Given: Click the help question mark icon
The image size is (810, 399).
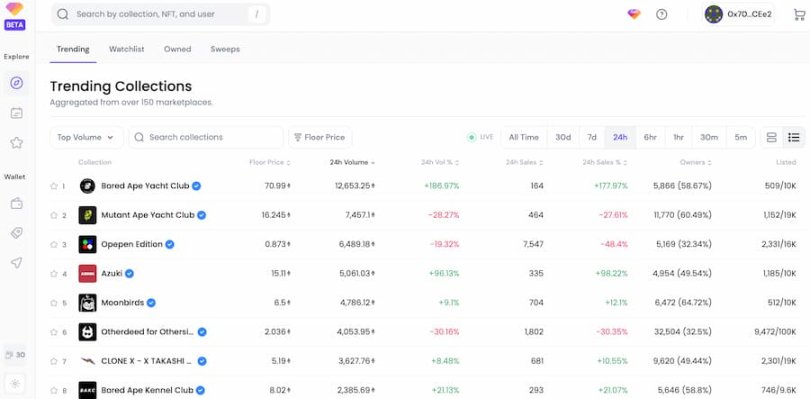Looking at the screenshot, I should pyautogui.click(x=661, y=14).
